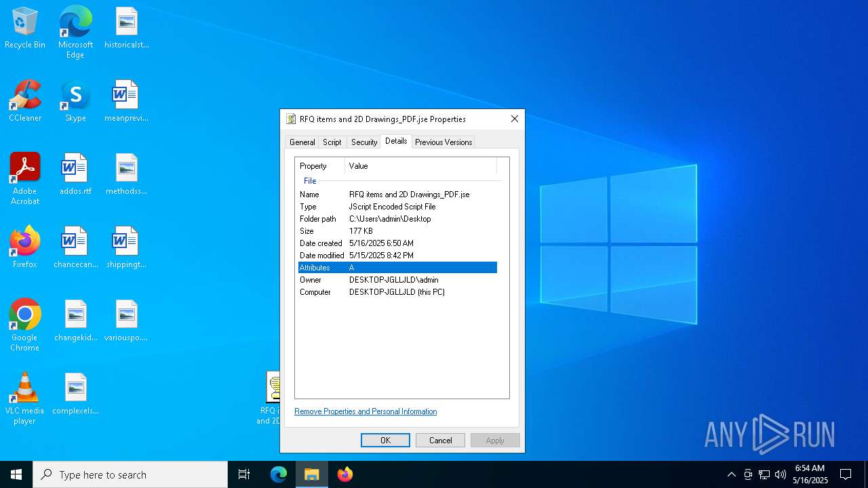
Task: Open Firefox from the taskbar
Action: [x=345, y=474]
